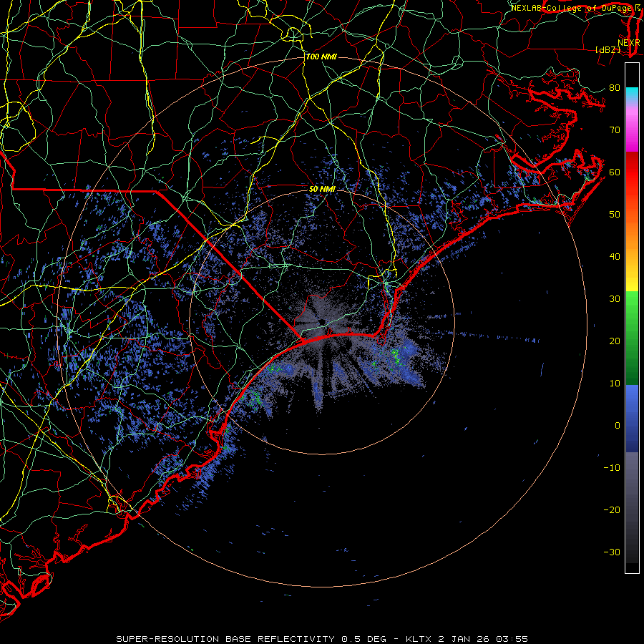Click the "03:55" timestamp in the caption

click(x=512, y=639)
